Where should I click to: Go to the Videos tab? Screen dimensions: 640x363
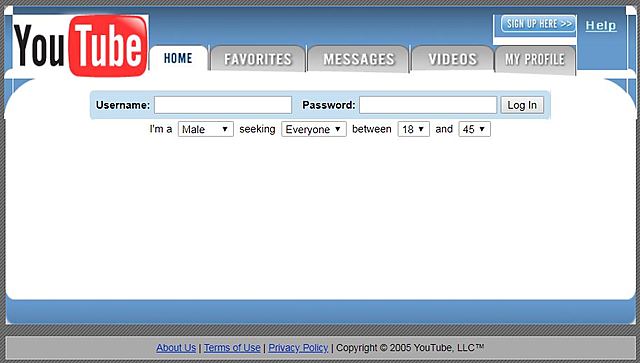click(x=452, y=59)
